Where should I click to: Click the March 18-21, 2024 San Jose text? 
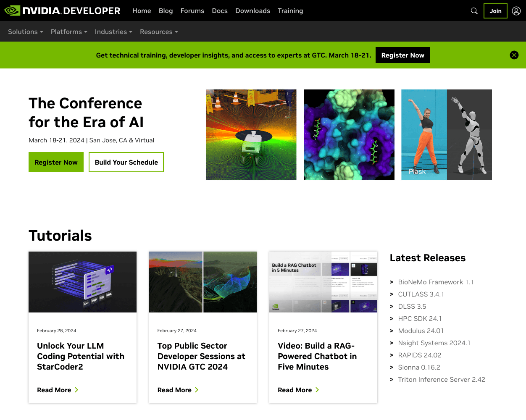(91, 140)
